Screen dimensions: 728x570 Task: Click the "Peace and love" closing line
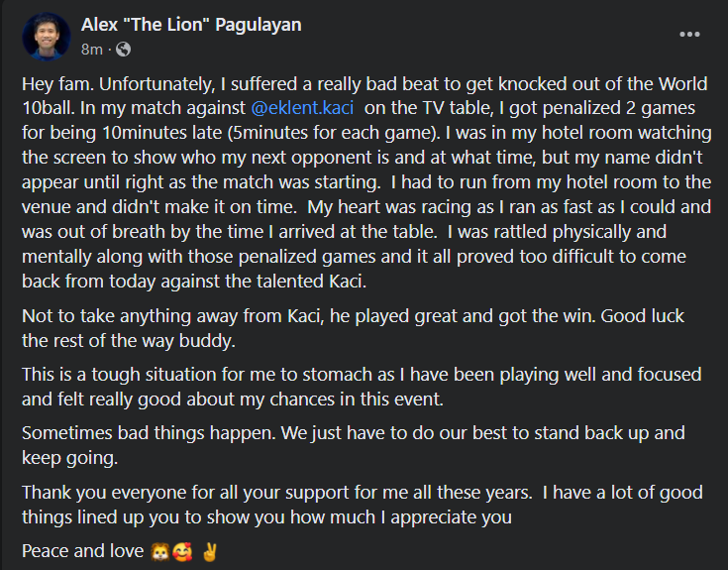pyautogui.click(x=120, y=551)
